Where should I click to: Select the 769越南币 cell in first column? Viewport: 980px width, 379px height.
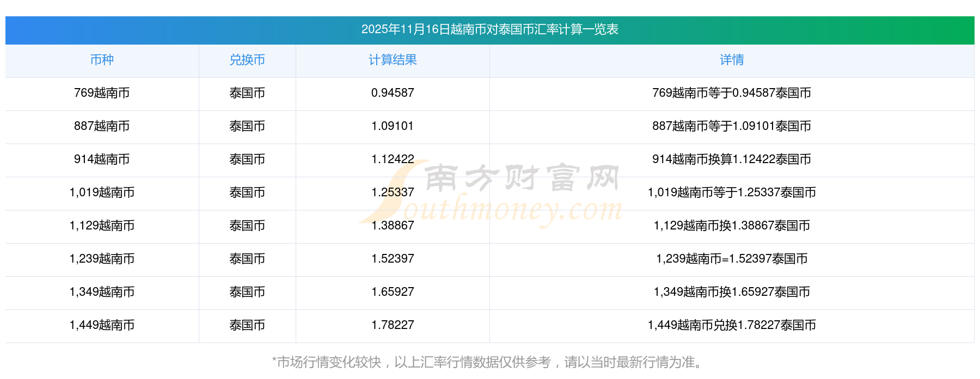click(x=102, y=93)
